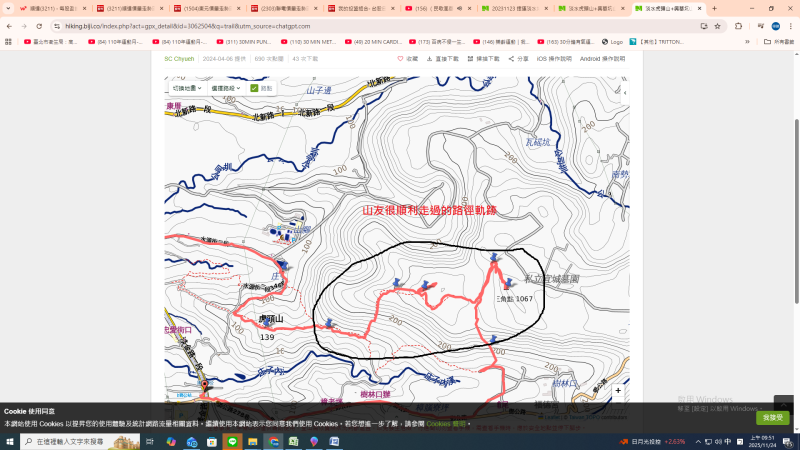Show hidden system tray icons
Screen dimensions: 800x450
698,442
